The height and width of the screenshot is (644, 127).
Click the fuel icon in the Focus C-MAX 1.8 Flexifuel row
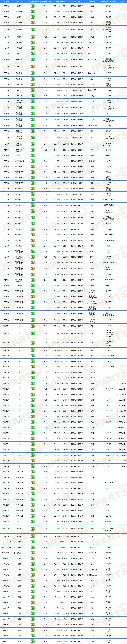32,126
